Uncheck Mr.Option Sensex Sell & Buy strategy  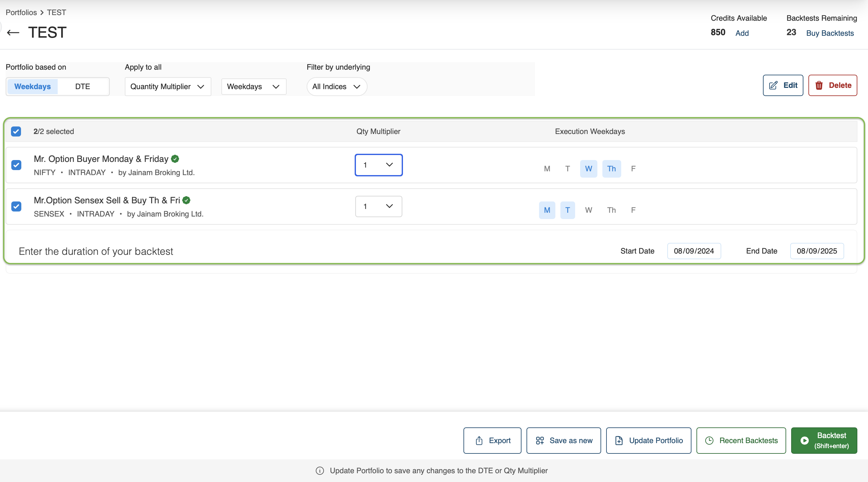pyautogui.click(x=16, y=206)
